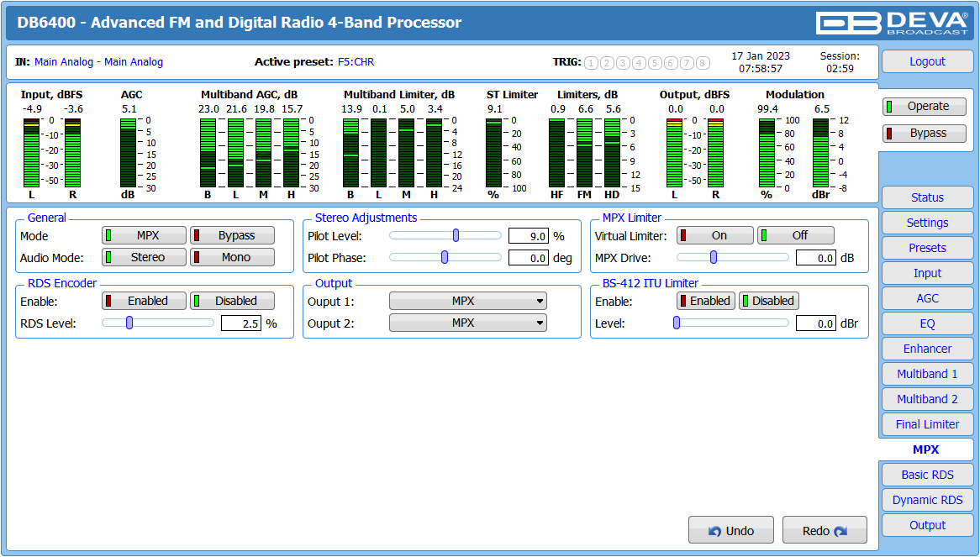Open the Ouput 2 dropdown
This screenshot has height=557, width=980.
coord(468,323)
